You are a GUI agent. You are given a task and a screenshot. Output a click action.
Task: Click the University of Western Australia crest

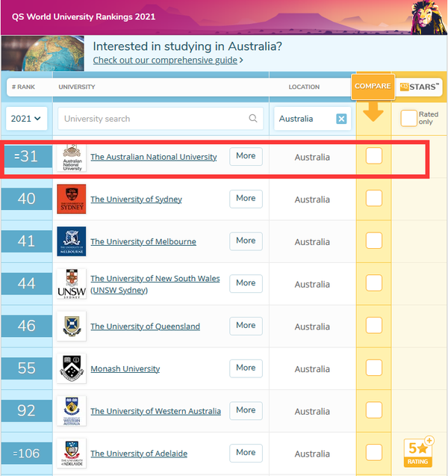tap(72, 411)
